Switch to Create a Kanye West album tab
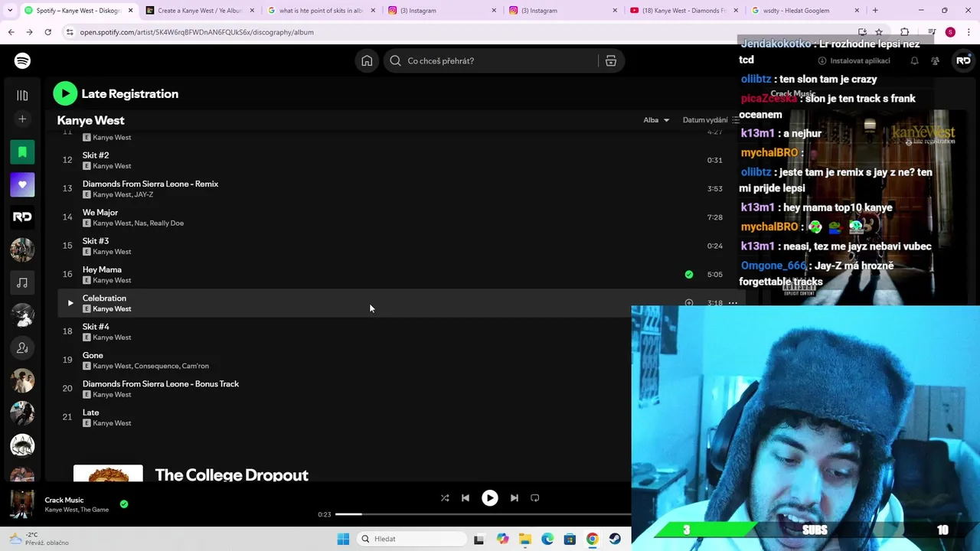Viewport: 980px width, 551px height. [x=200, y=11]
